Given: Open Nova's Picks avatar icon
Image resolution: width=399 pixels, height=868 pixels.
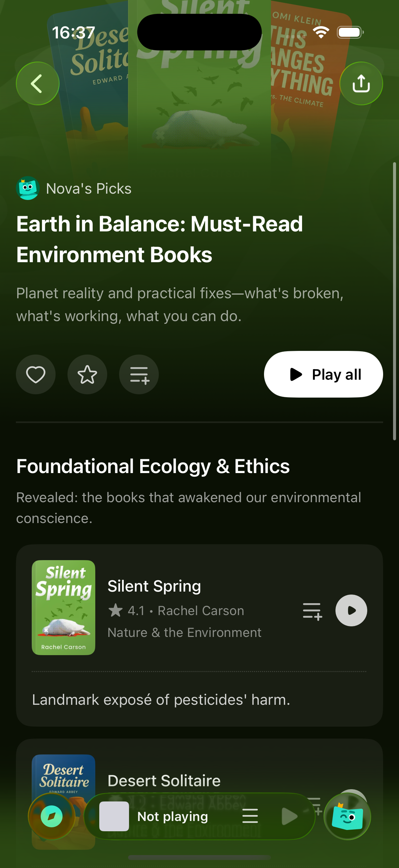Looking at the screenshot, I should coord(27,188).
